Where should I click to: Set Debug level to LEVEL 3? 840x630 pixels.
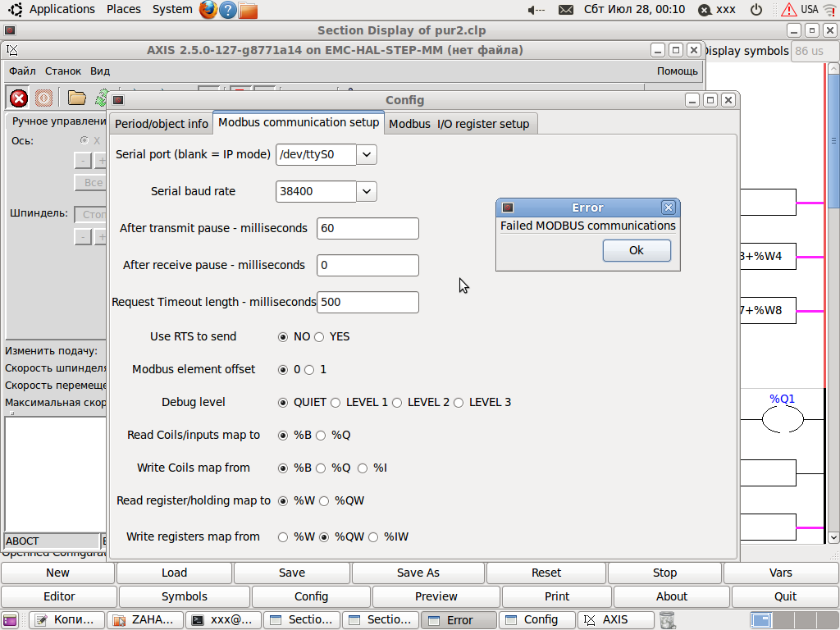pyautogui.click(x=459, y=402)
